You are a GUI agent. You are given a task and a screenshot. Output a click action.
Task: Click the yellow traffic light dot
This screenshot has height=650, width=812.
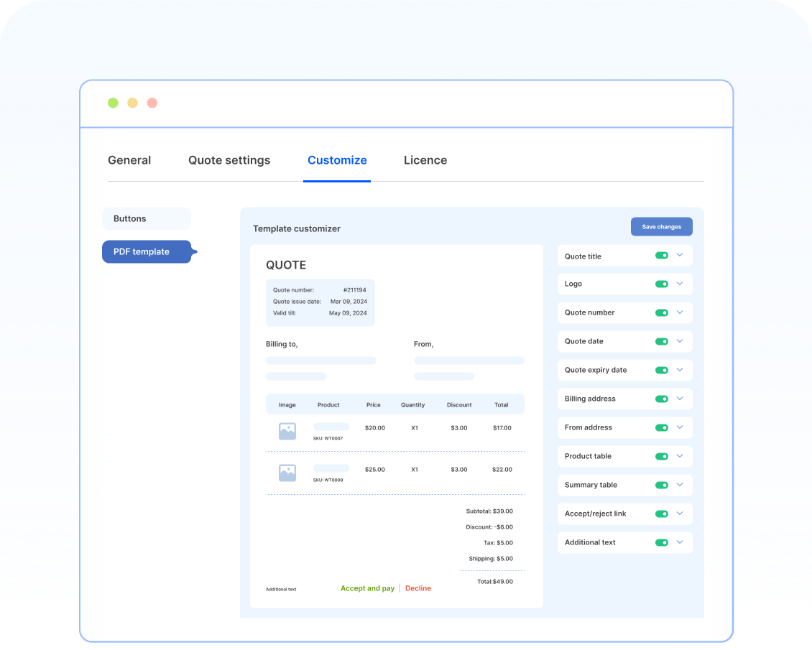click(x=132, y=103)
